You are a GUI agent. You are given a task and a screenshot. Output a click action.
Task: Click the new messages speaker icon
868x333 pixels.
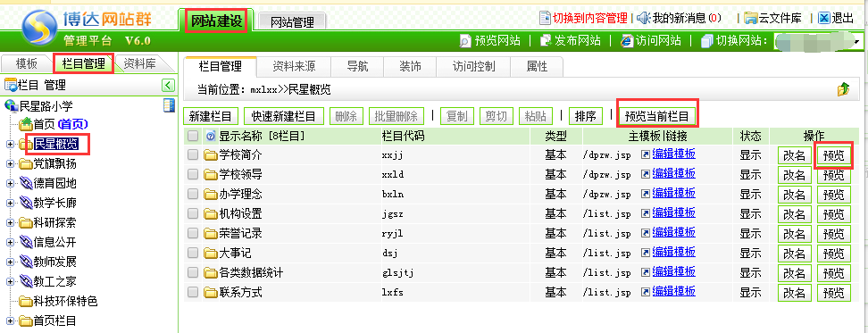tap(643, 18)
